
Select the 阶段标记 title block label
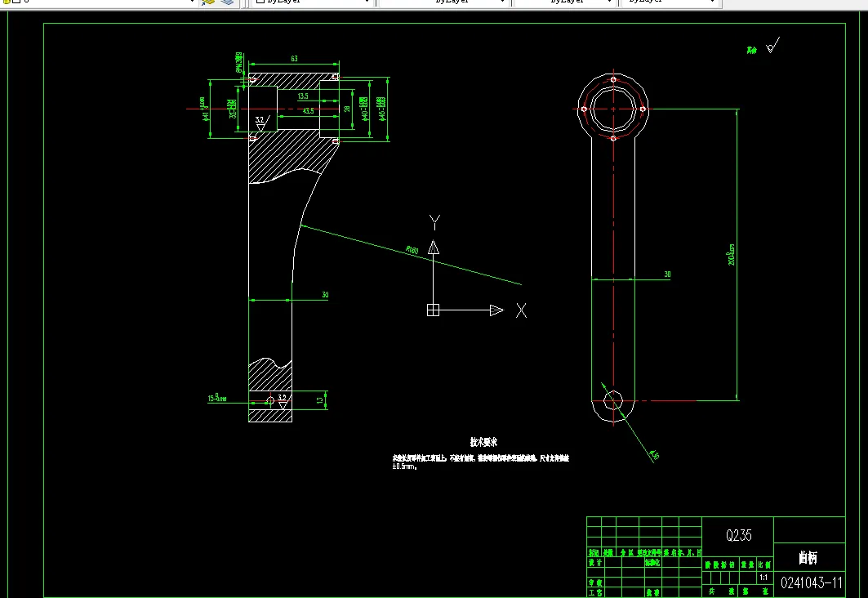point(719,565)
